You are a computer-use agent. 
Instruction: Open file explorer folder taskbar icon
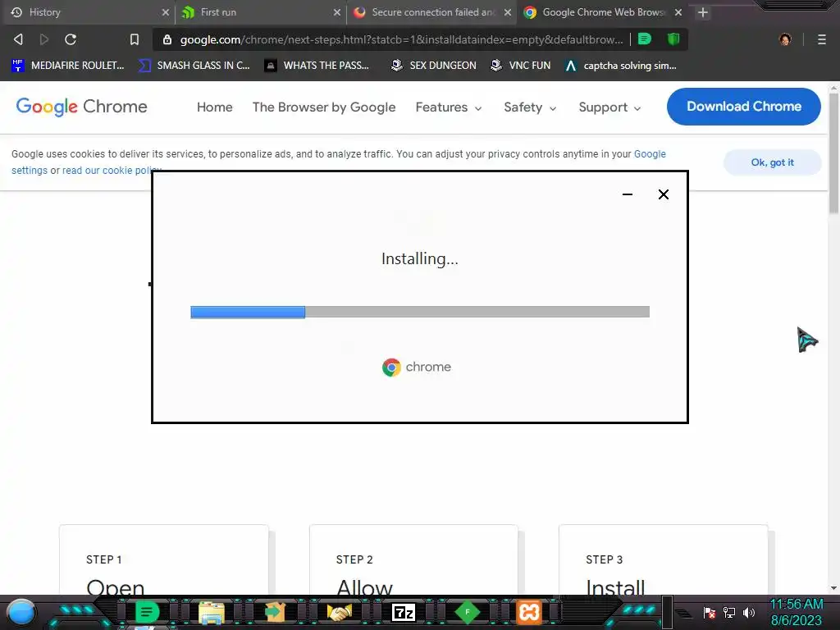(x=212, y=612)
